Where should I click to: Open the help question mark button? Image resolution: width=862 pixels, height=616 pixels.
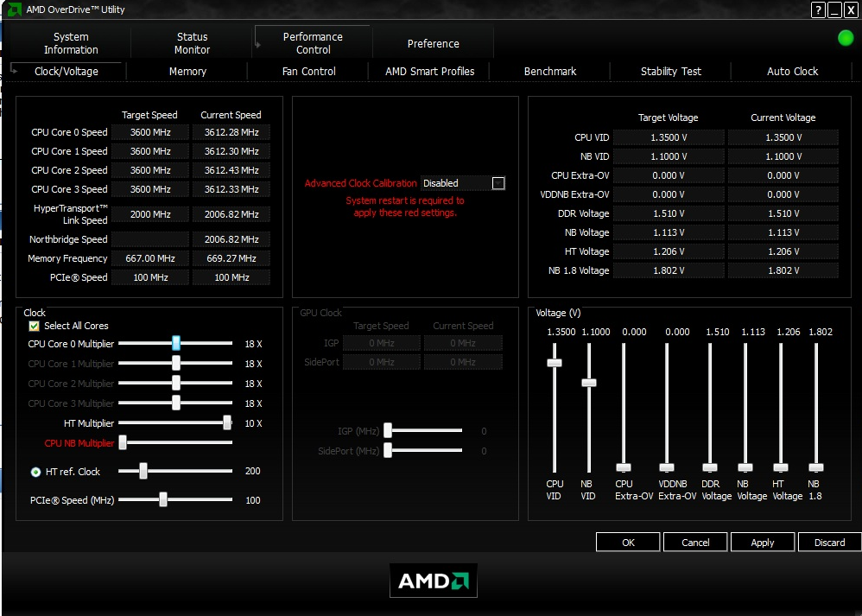818,10
